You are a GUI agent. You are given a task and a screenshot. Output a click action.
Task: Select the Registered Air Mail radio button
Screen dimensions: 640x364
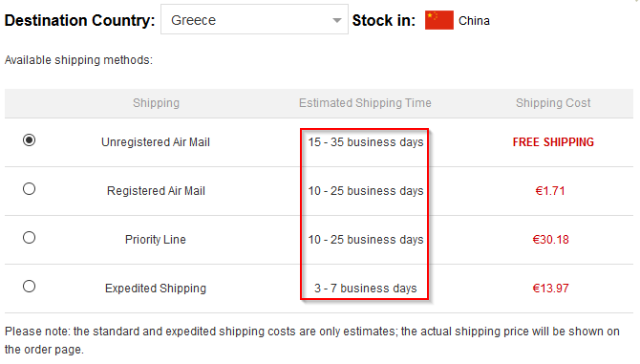click(29, 189)
